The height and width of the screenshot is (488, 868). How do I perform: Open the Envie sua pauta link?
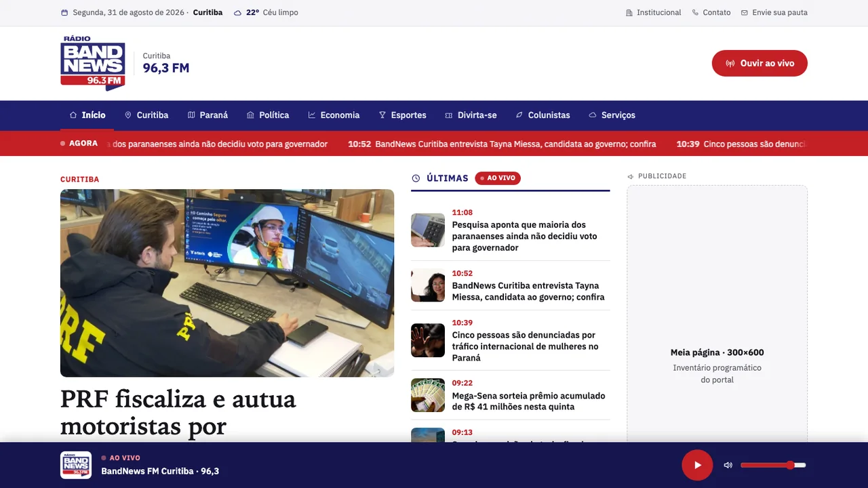pyautogui.click(x=774, y=13)
